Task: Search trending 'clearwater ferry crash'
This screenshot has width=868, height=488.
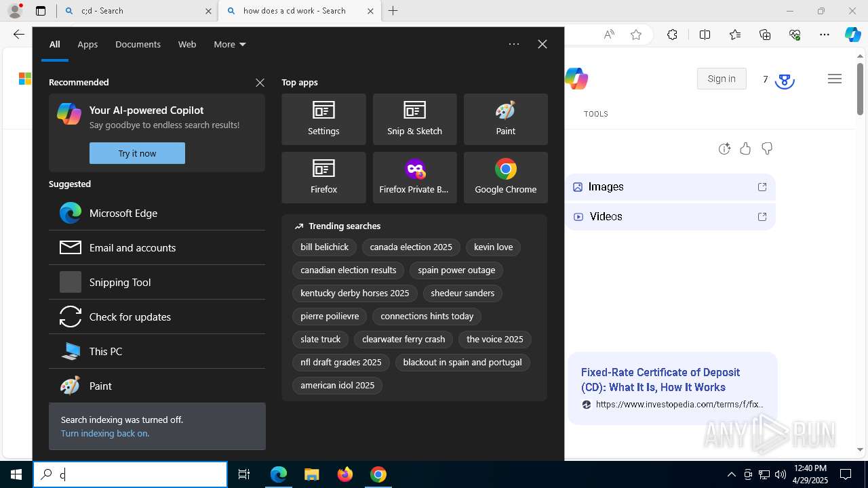Action: [403, 340]
